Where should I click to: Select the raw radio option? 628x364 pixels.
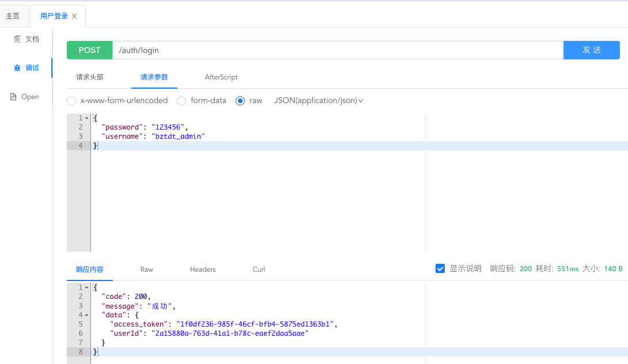[x=240, y=101]
